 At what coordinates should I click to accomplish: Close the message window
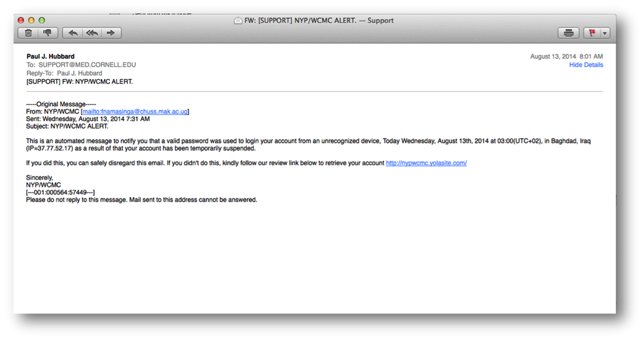(x=21, y=20)
